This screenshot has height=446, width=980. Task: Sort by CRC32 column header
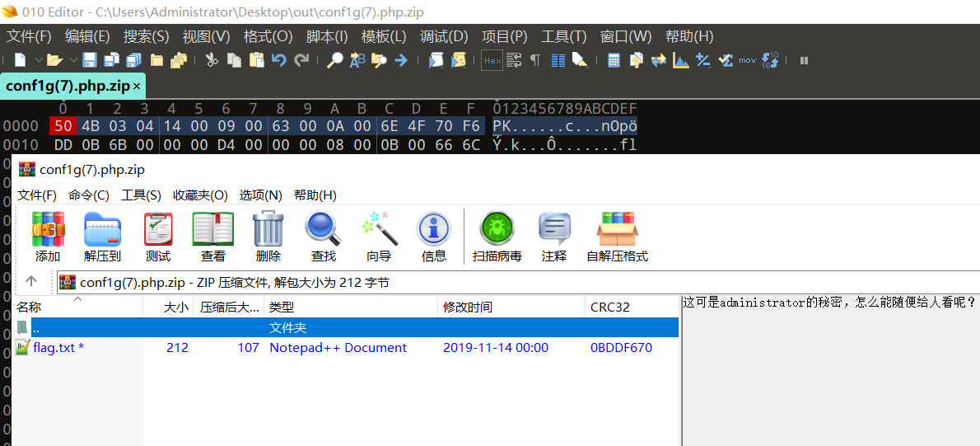(632, 308)
